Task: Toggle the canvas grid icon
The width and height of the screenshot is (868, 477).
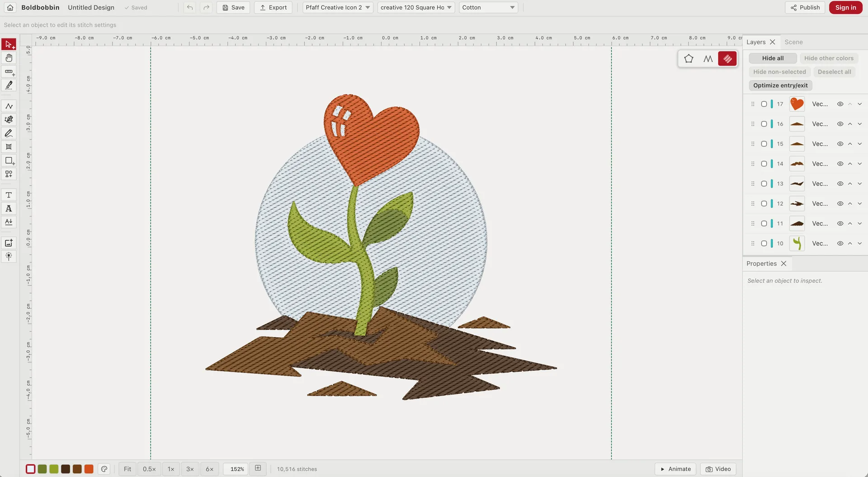Action: point(258,468)
